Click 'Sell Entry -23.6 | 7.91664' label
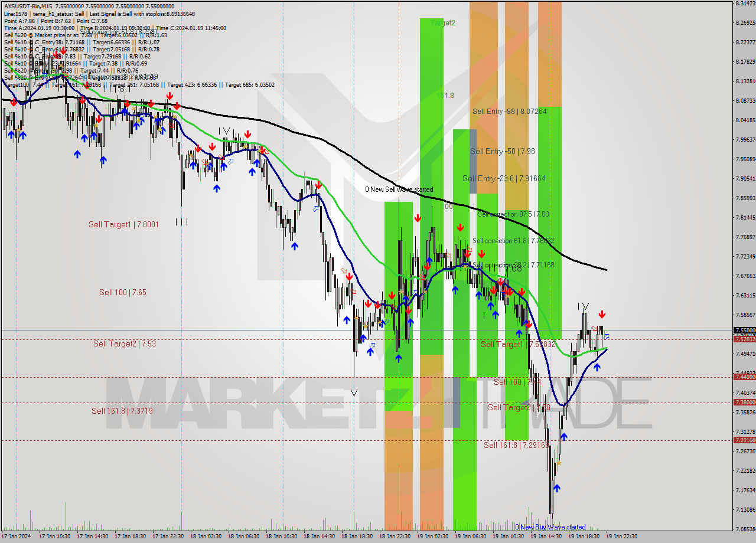This screenshot has height=543, width=756. (504, 178)
